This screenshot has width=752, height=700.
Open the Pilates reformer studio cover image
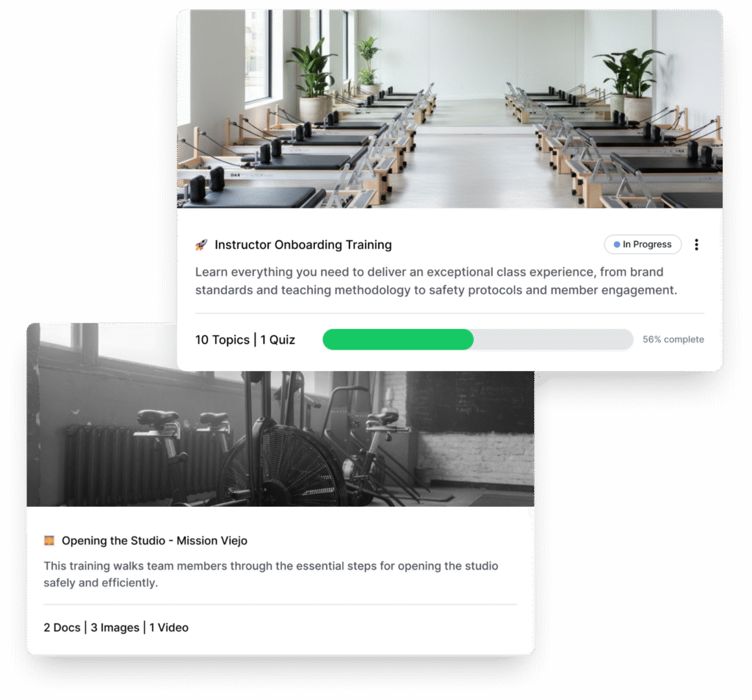pos(450,109)
